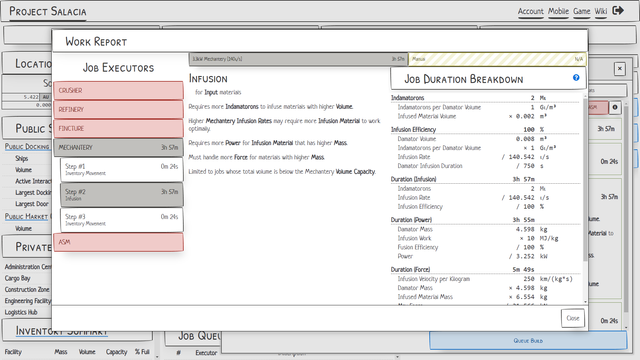Click the Capacity column header
Viewport: 640px width, 360px height.
[x=117, y=352]
